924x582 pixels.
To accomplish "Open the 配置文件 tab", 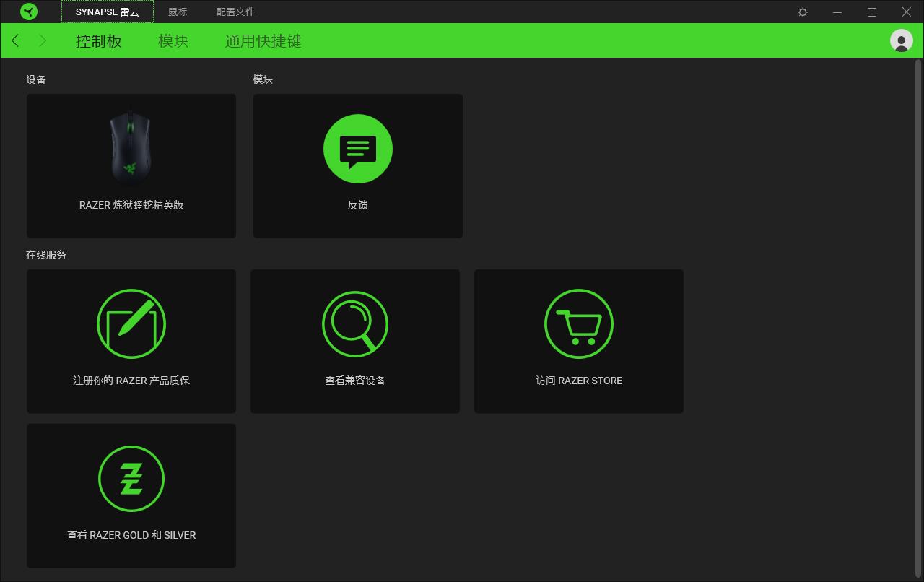I will click(x=235, y=12).
